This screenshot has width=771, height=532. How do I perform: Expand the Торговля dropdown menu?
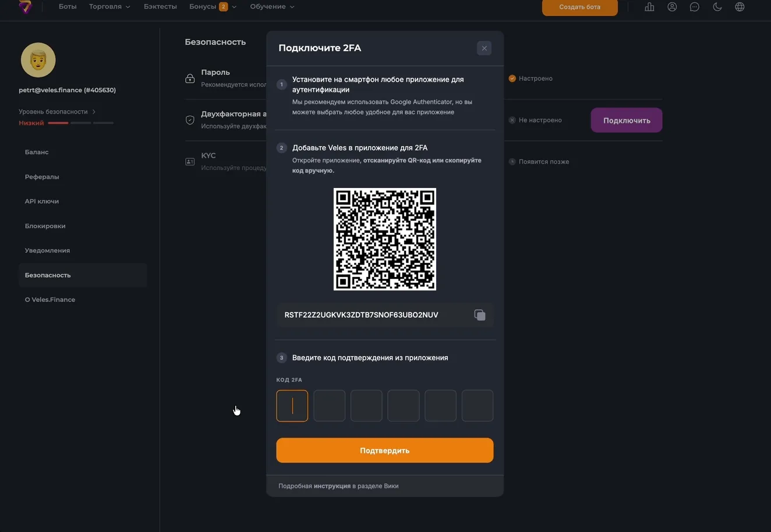109,7
